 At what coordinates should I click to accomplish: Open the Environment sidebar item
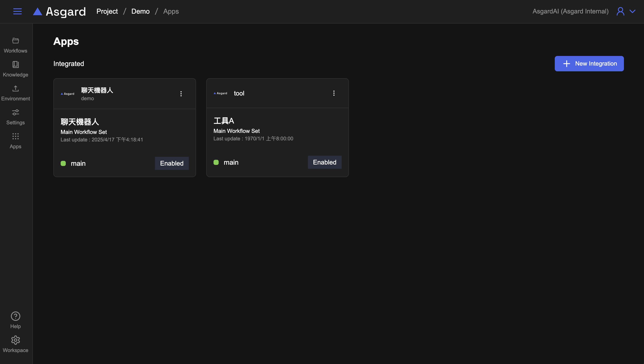click(x=16, y=93)
